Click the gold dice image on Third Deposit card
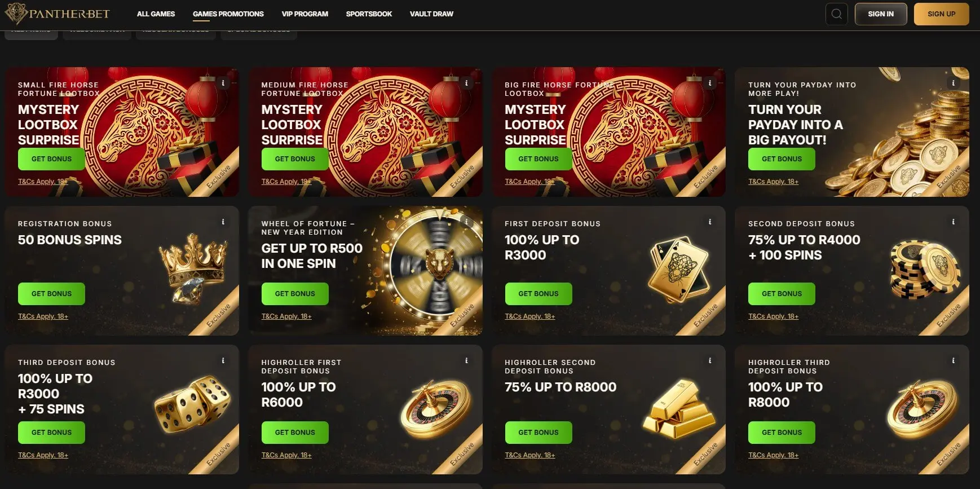This screenshot has height=489, width=980. click(192, 405)
